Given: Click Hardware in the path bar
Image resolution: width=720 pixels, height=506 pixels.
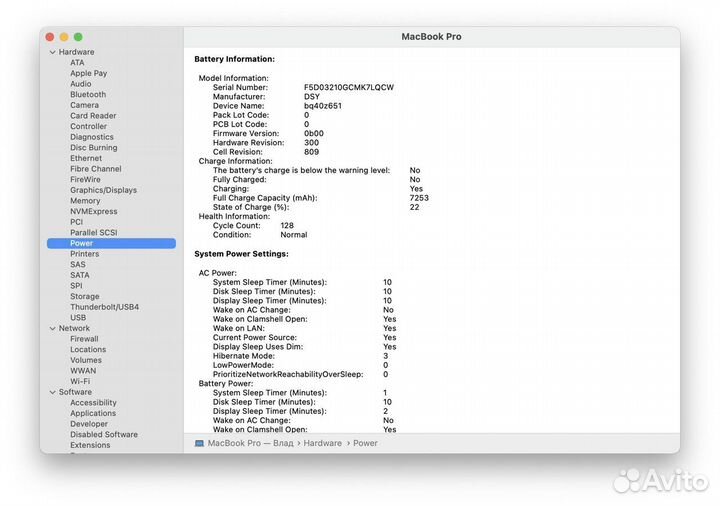Looking at the screenshot, I should 322,444.
